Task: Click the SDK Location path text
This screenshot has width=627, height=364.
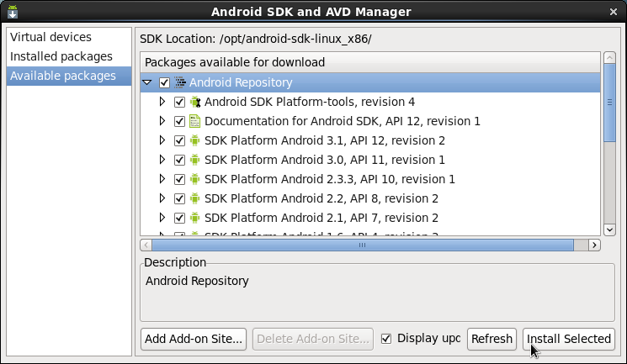Action: pyautogui.click(x=295, y=39)
